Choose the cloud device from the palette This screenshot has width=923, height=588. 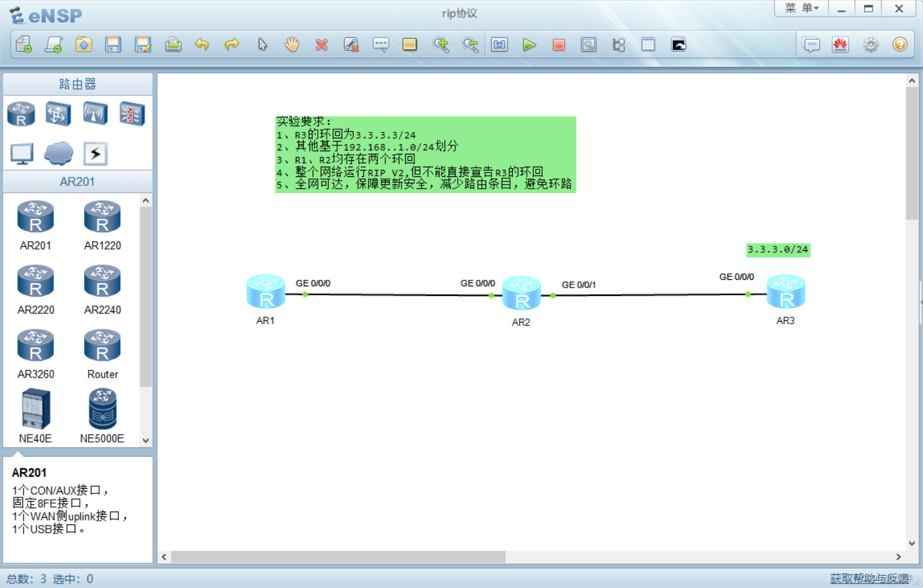point(58,153)
